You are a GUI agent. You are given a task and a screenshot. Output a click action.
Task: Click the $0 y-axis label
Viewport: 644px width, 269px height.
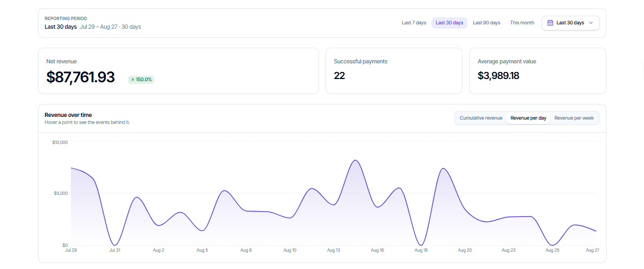[64, 245]
